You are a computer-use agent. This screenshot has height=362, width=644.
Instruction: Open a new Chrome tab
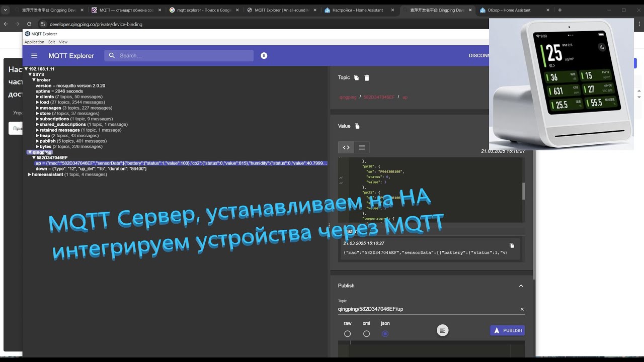560,10
